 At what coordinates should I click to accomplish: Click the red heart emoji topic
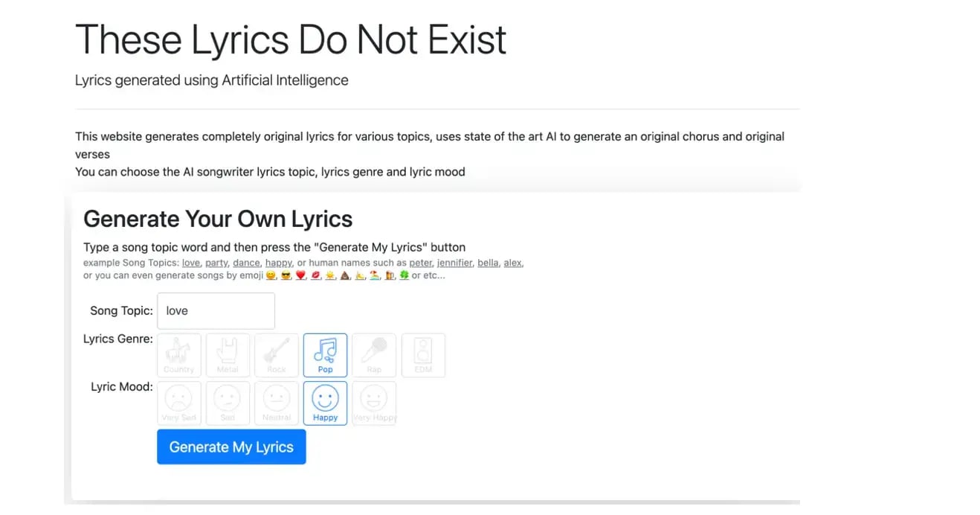point(300,275)
